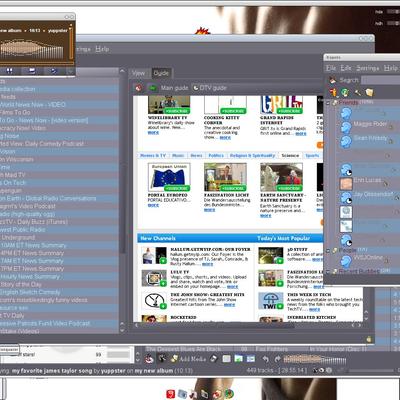This screenshot has width=400, height=400.
Task: Open the Main guide
Action: (x=174, y=88)
